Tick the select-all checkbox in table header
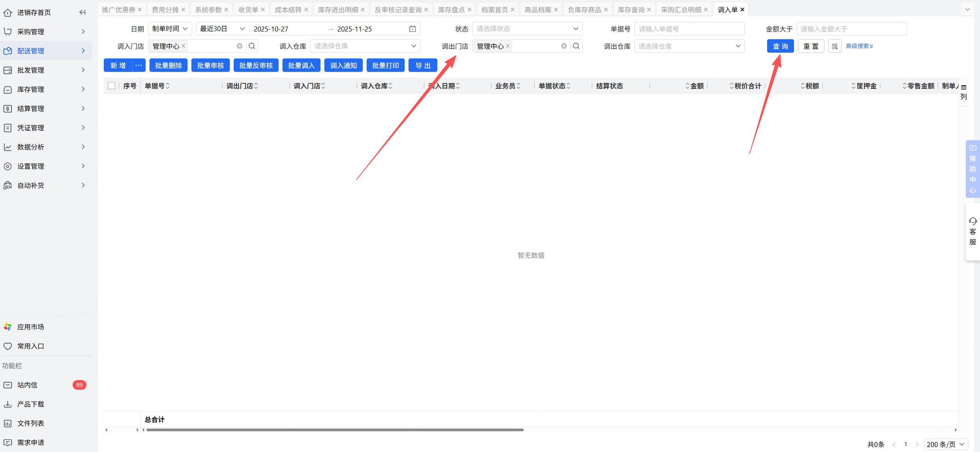980x452 pixels. (x=111, y=86)
